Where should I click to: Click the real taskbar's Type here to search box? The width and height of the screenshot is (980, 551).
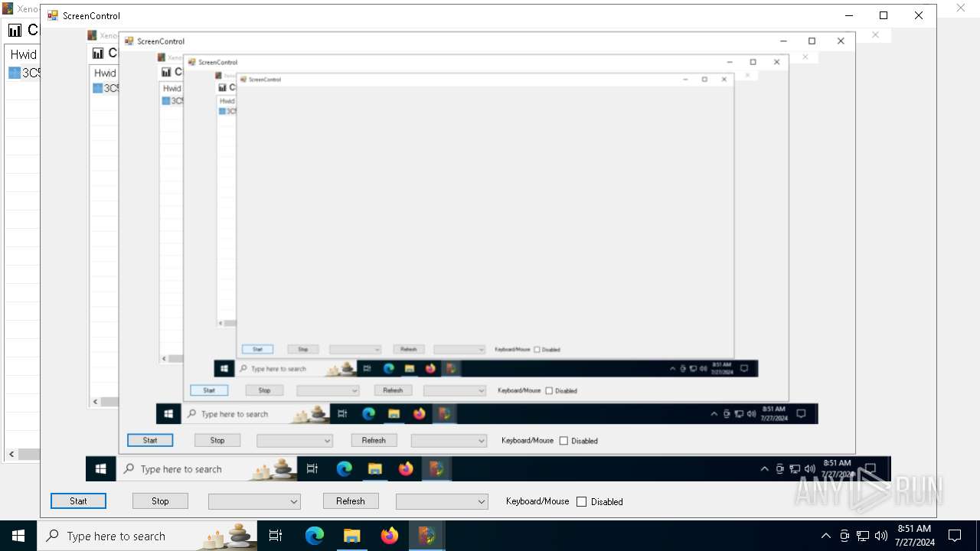[147, 536]
